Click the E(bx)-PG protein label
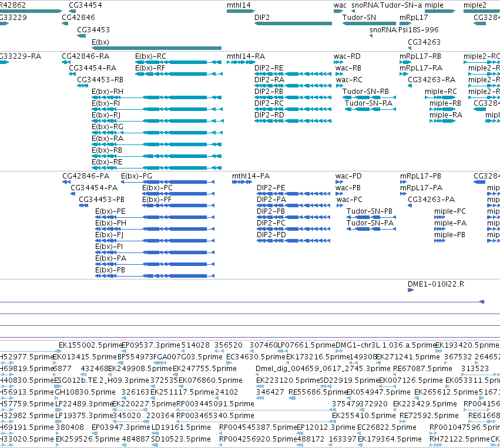500x448 pixels. pos(136,176)
